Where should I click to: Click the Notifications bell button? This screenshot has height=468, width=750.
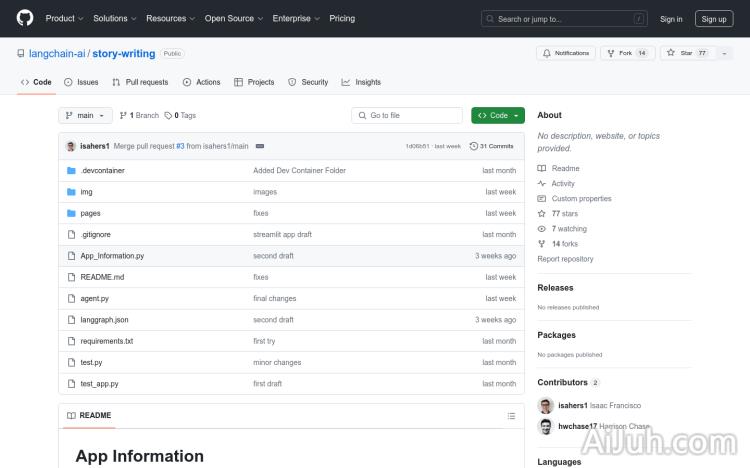pos(566,53)
